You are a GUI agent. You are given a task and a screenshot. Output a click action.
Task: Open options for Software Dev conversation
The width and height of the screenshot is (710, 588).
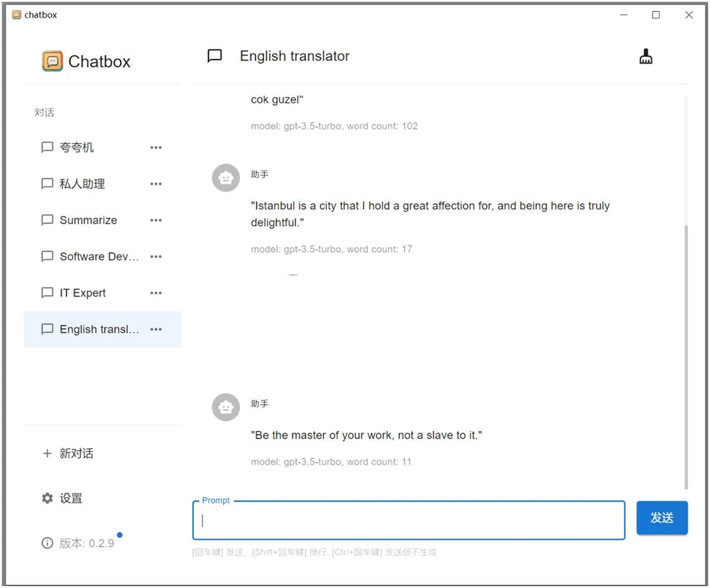tap(156, 257)
